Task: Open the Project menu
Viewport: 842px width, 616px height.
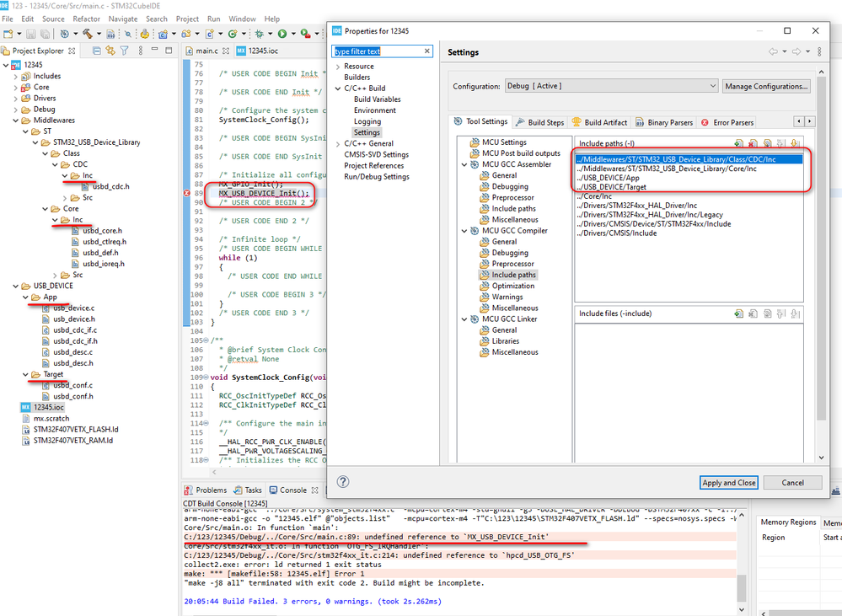Action: (x=187, y=19)
